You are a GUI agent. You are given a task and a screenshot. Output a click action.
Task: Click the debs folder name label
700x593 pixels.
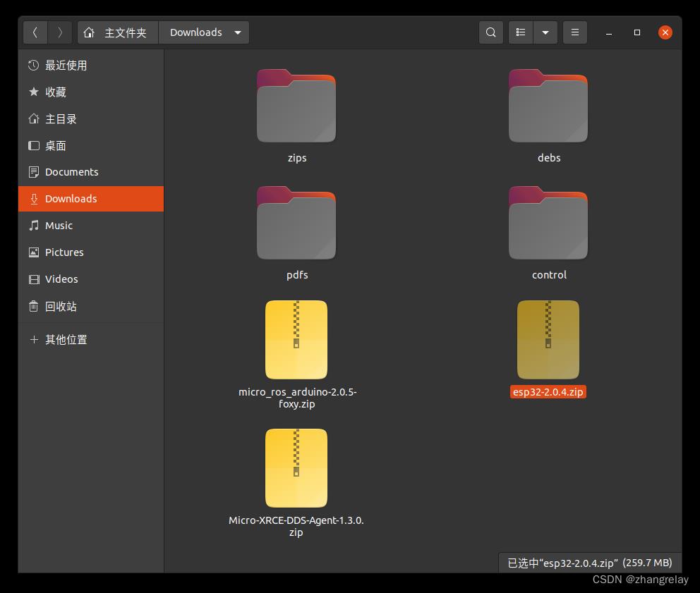coord(549,157)
